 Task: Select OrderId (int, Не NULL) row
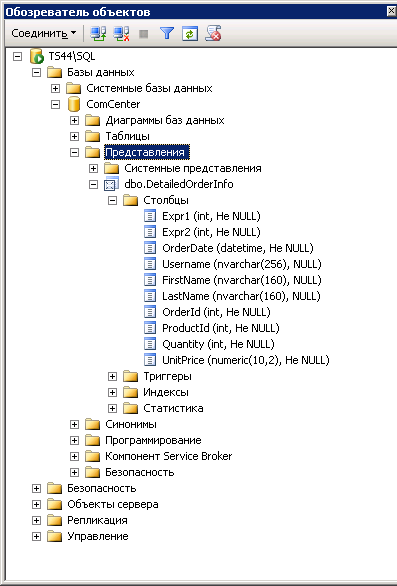tap(216, 312)
